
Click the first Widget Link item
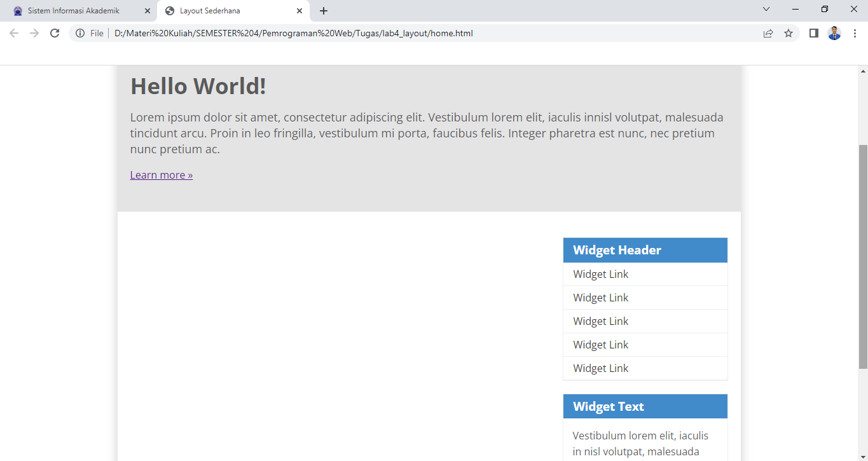click(600, 273)
